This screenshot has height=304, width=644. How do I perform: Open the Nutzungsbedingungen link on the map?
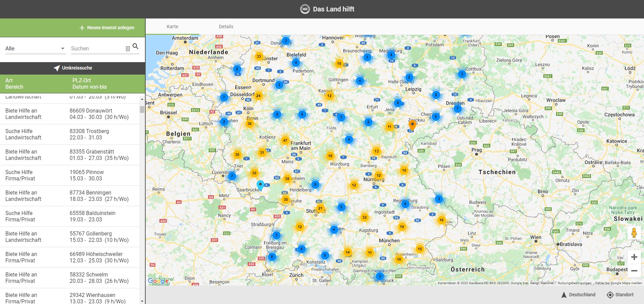[x=574, y=283]
